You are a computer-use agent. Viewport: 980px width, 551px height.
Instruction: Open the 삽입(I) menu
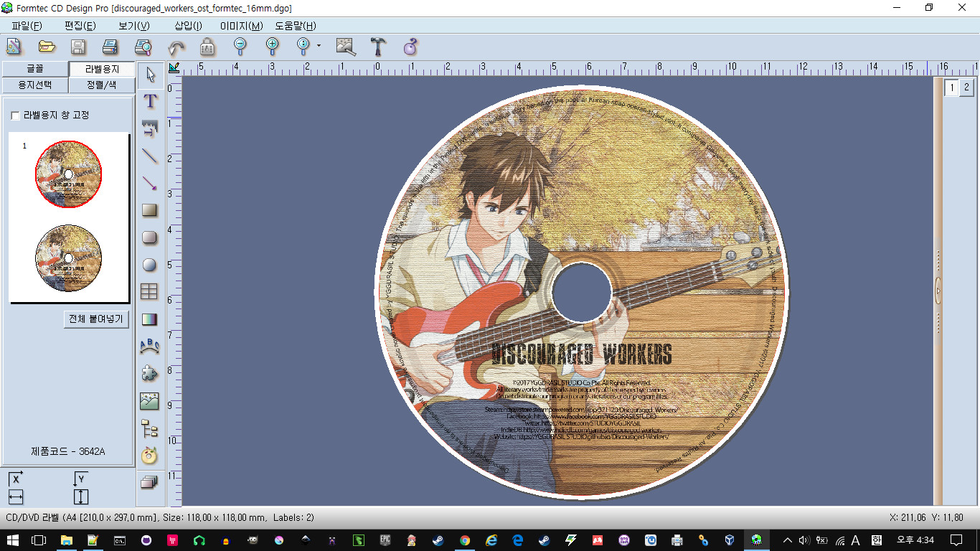[x=188, y=26]
